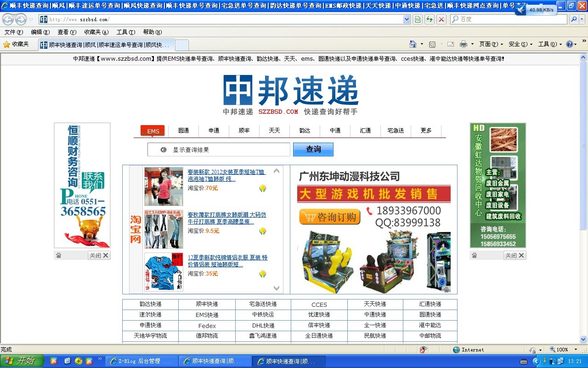Select the 宅急送 courier tab
The height and width of the screenshot is (368, 588).
396,131
